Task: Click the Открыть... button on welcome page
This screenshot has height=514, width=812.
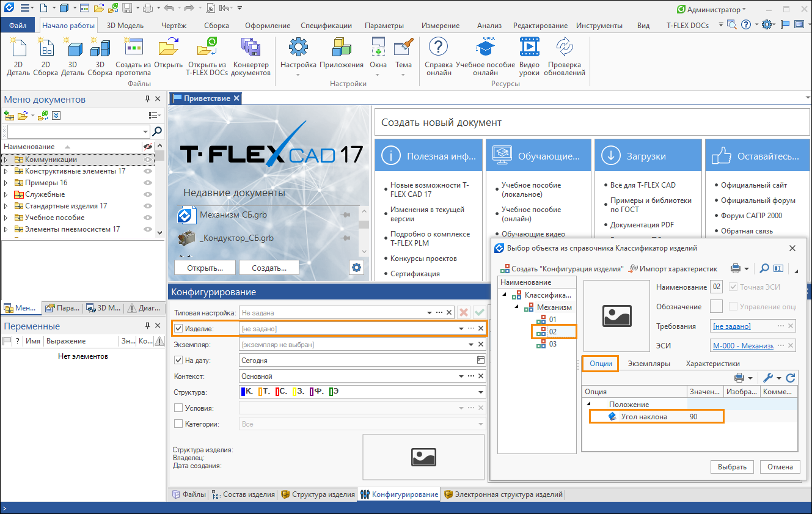Action: click(x=205, y=268)
